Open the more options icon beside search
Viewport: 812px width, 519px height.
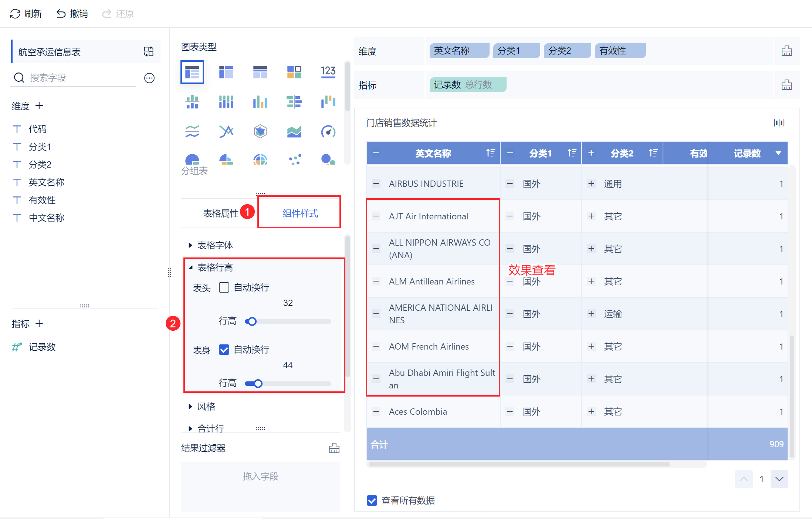click(149, 78)
